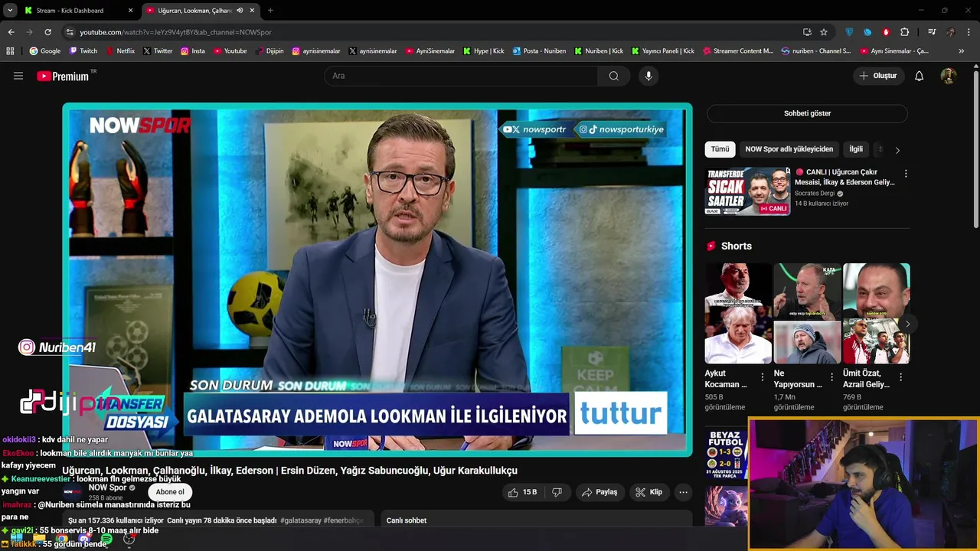Open the YouTube account avatar menu
Viewport: 980px width, 551px height.
tap(948, 76)
